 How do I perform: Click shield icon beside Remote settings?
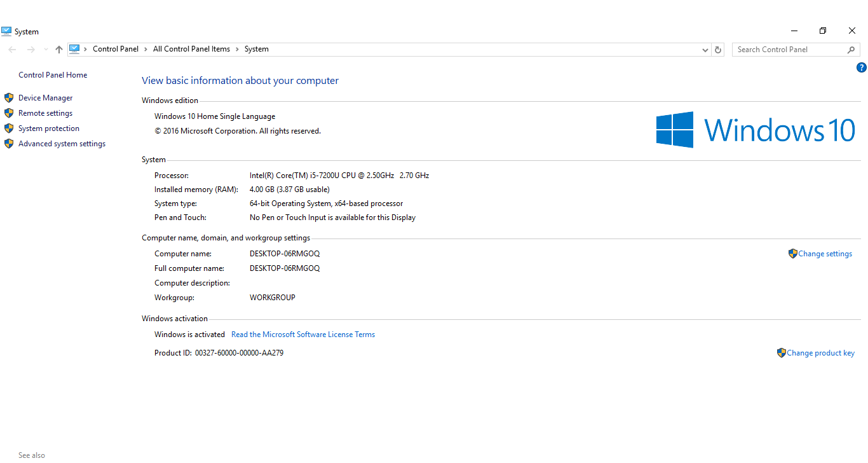[x=9, y=113]
